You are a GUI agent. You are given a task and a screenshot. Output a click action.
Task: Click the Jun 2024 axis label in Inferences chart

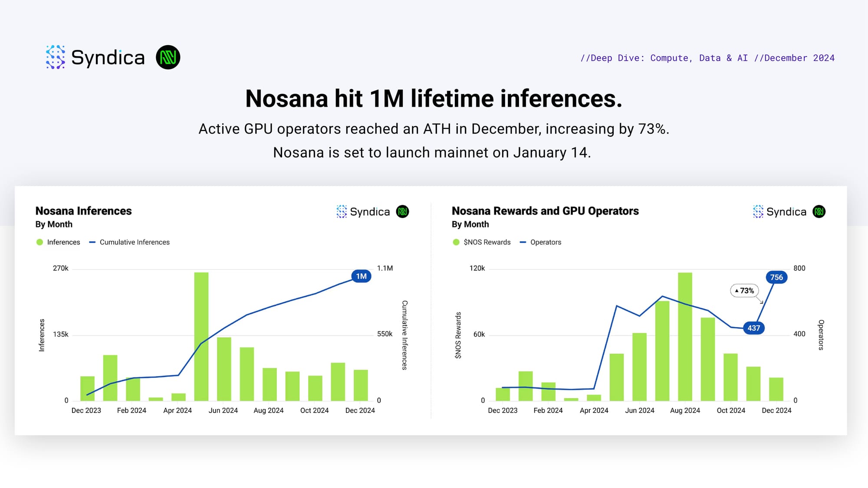pyautogui.click(x=223, y=410)
